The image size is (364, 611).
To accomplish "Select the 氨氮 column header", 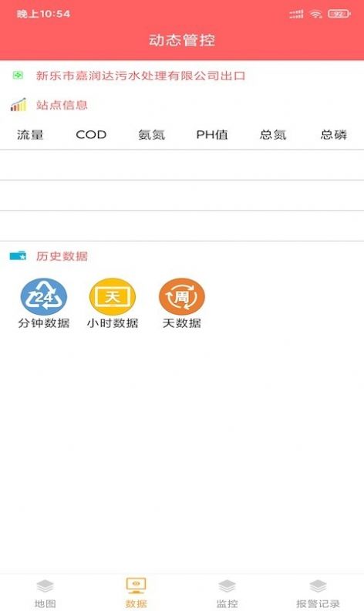I will [152, 135].
